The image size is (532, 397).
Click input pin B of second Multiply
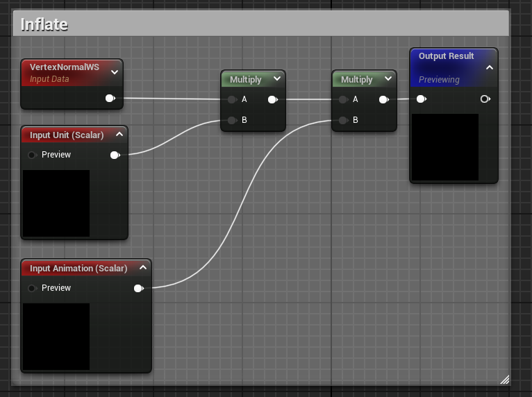(x=343, y=120)
